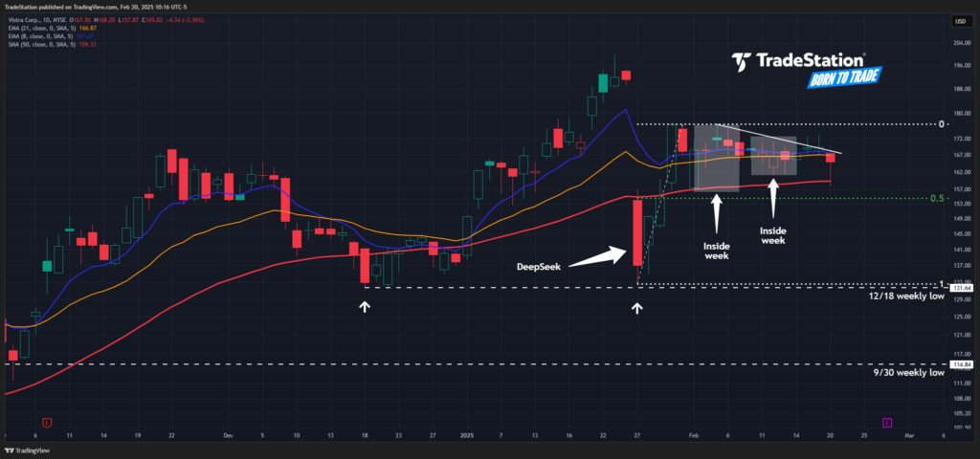Click 137.00 on the price axis
Image resolution: width=980 pixels, height=459 pixels.
961,265
